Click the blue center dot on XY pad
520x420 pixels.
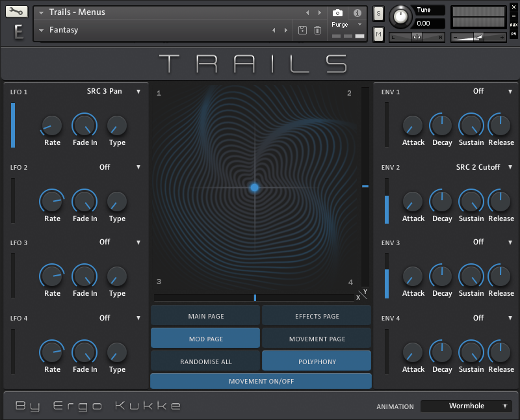(255, 187)
